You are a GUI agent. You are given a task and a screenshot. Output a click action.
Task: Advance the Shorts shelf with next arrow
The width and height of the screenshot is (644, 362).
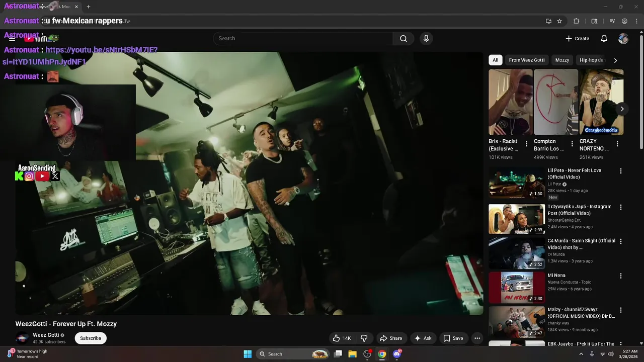click(x=622, y=109)
